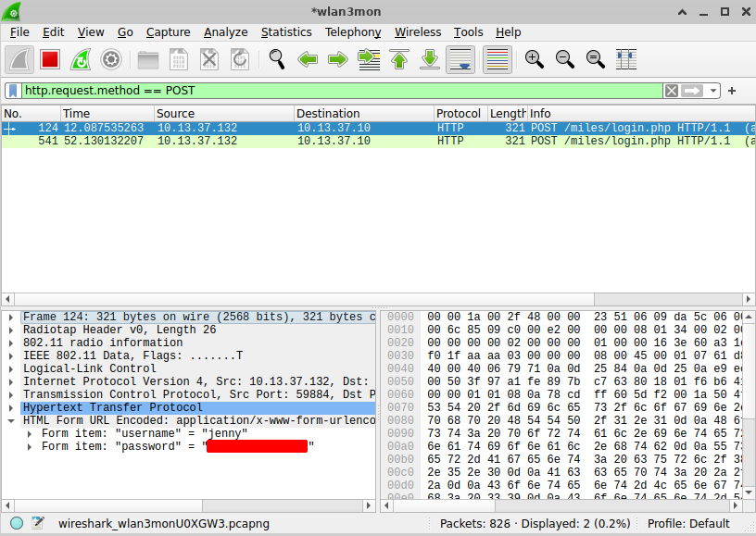This screenshot has width=756, height=536.
Task: Find a packet with the magnifier icon
Action: click(277, 60)
